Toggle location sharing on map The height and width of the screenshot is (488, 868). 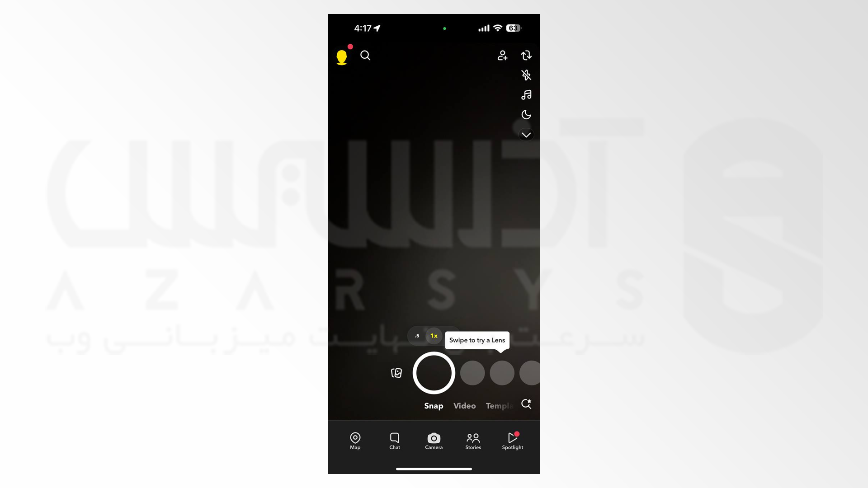(355, 441)
